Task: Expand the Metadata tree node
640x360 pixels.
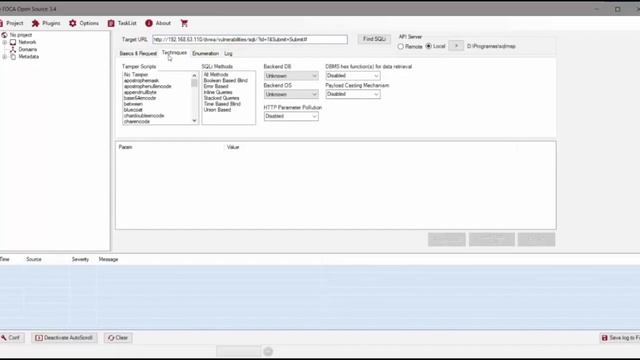Action: tap(4, 57)
